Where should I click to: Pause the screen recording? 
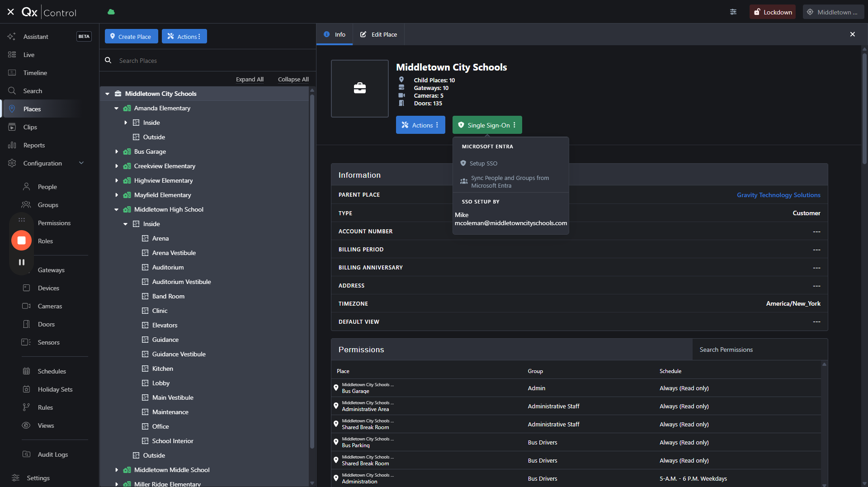[x=21, y=262]
